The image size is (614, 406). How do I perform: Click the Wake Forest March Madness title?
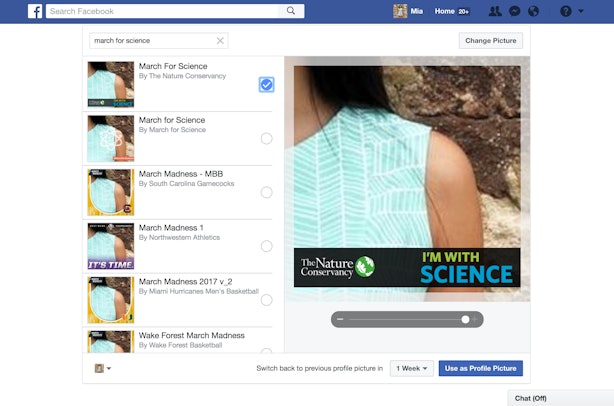tap(191, 336)
